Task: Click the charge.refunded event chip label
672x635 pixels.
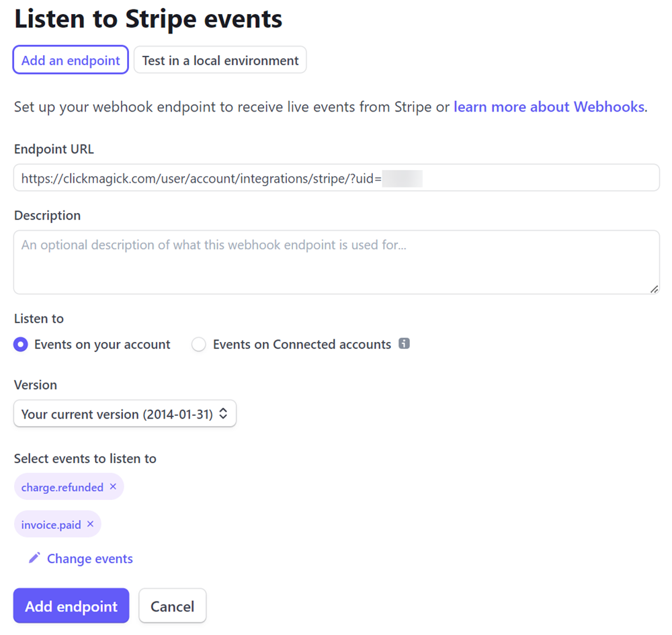Action: pos(62,487)
